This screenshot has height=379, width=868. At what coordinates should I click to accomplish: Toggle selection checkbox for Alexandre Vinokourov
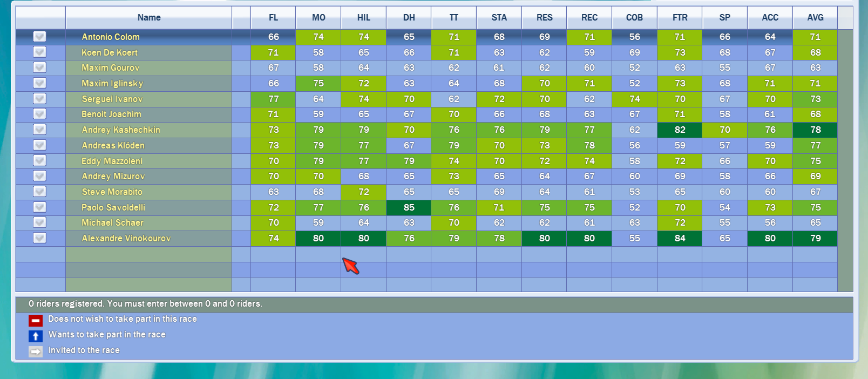(39, 238)
